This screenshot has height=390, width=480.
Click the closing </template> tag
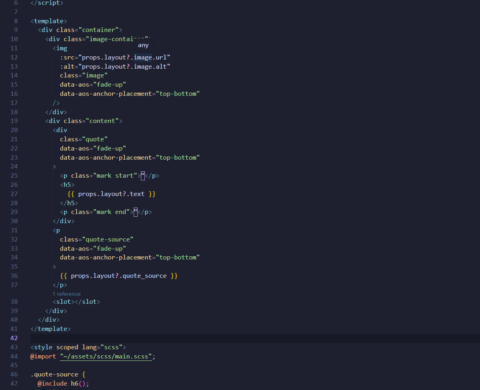pyautogui.click(x=50, y=329)
